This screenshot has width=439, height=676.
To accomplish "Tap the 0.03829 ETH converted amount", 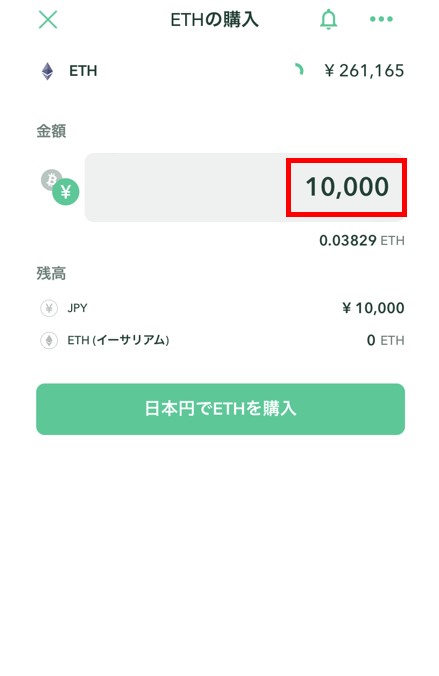I will point(362,241).
